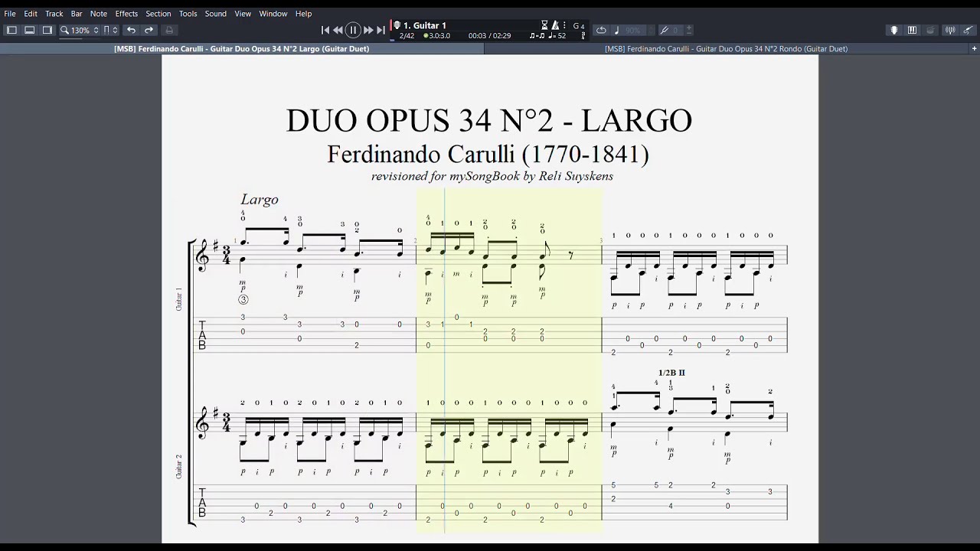Open the metronome options dots menu
The width and height of the screenshot is (980, 551).
564,25
